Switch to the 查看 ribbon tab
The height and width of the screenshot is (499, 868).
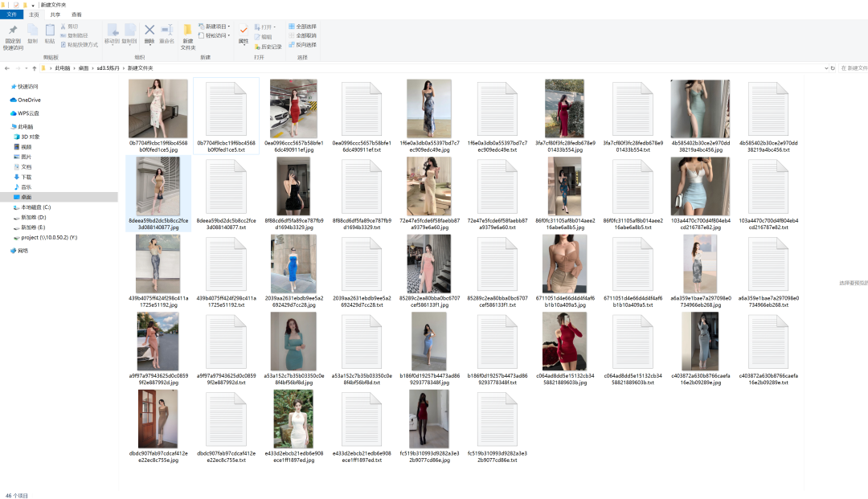76,14
